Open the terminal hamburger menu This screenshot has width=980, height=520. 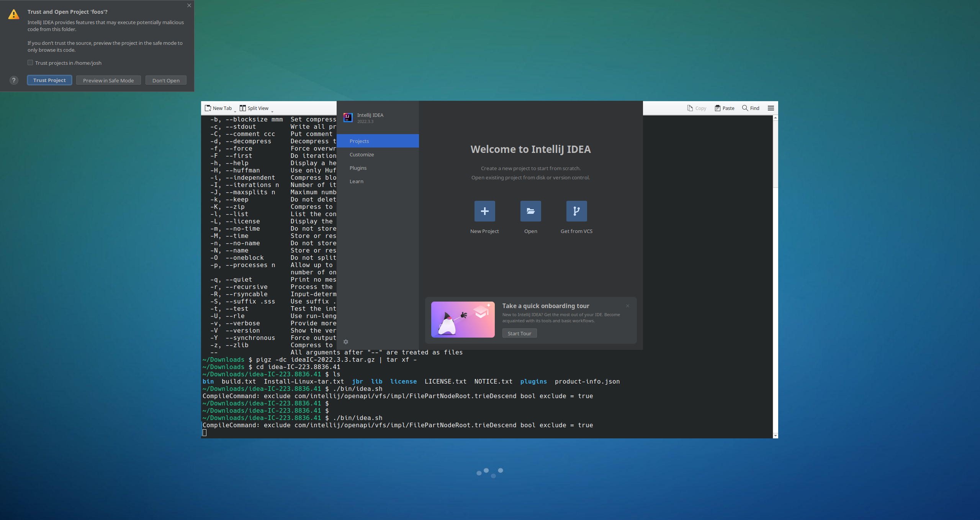click(771, 108)
